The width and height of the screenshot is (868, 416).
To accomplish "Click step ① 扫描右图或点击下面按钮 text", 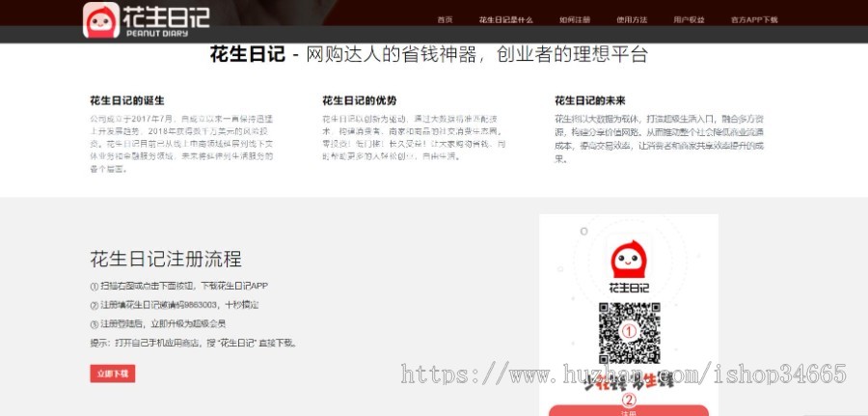I will (178, 287).
